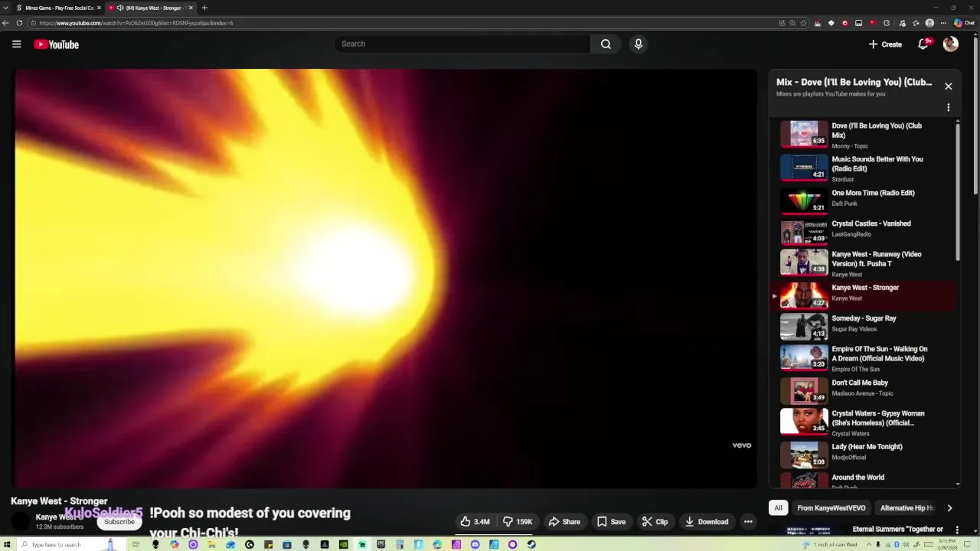
Task: Open the Mix playlist options menu
Action: point(948,108)
